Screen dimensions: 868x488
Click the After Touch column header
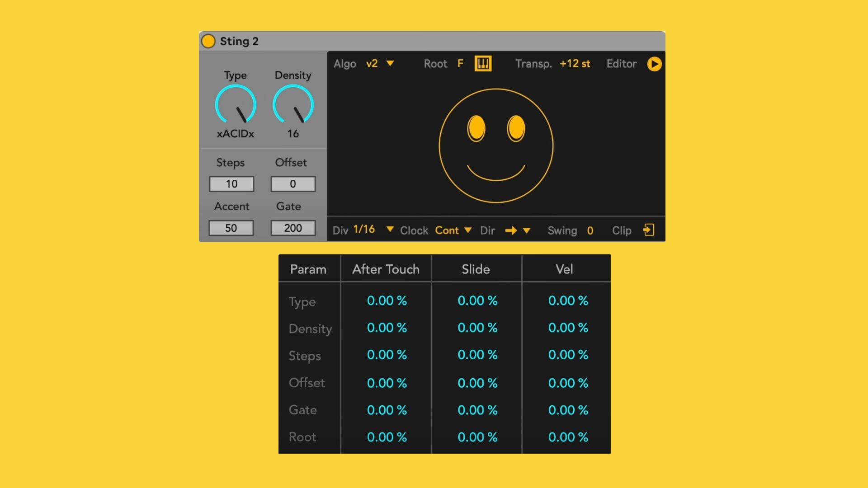[x=386, y=269]
